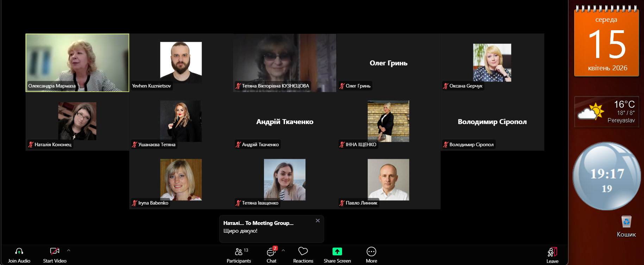The width and height of the screenshot is (644, 265).
Task: Open the Chat panel
Action: 271,252
